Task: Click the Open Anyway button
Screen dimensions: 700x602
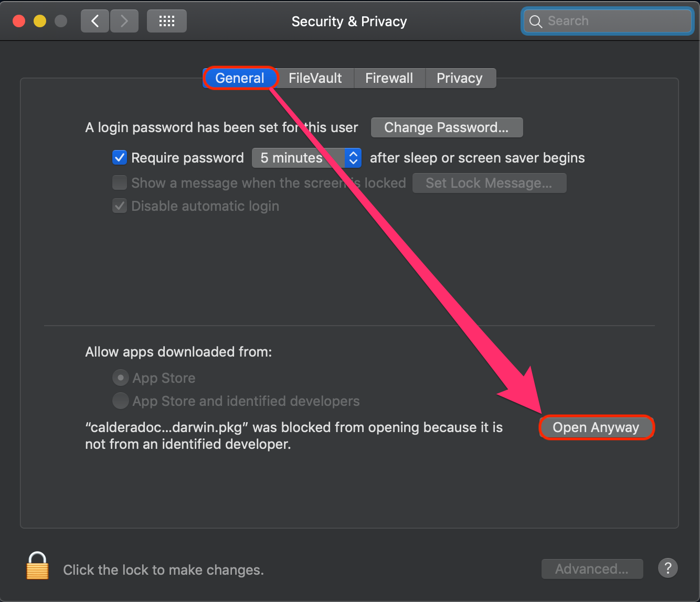Action: point(596,427)
